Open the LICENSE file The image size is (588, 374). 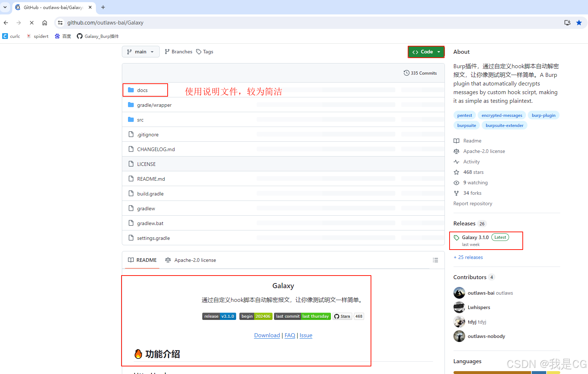click(146, 164)
